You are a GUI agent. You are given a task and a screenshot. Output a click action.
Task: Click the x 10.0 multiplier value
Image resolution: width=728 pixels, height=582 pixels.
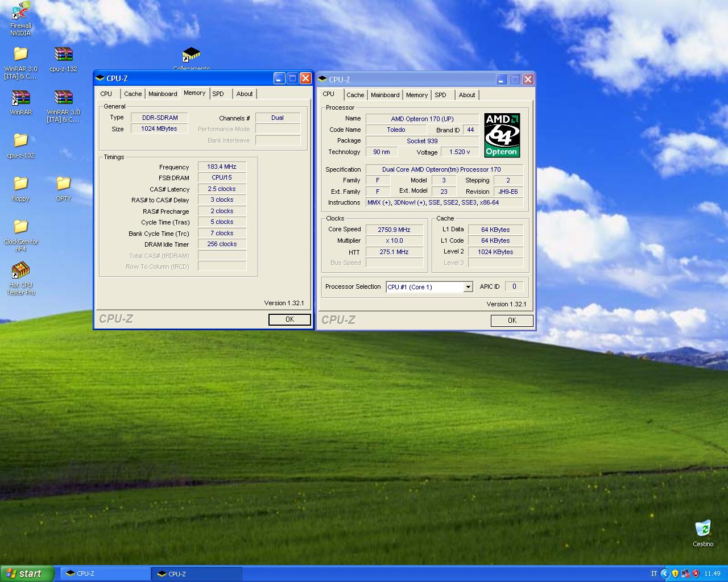394,240
